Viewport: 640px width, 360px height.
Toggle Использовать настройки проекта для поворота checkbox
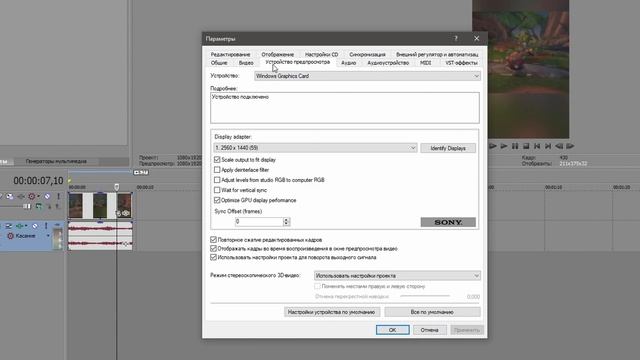pos(213,258)
